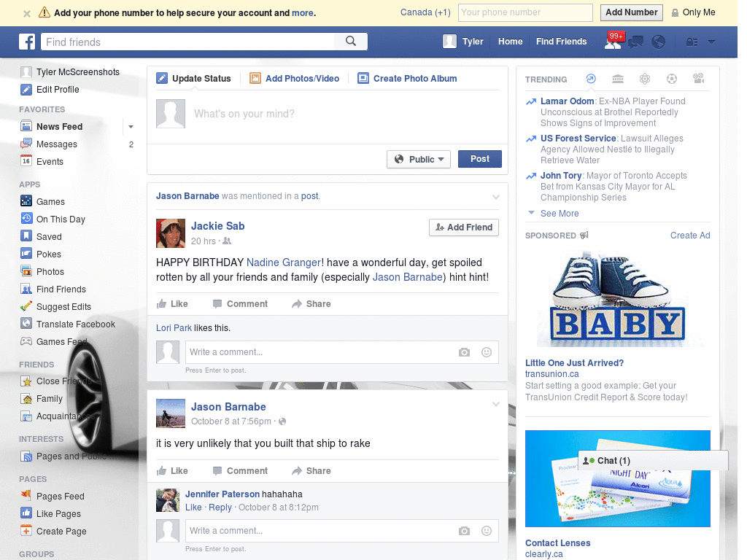Open Create Page in sidebar

point(53,532)
